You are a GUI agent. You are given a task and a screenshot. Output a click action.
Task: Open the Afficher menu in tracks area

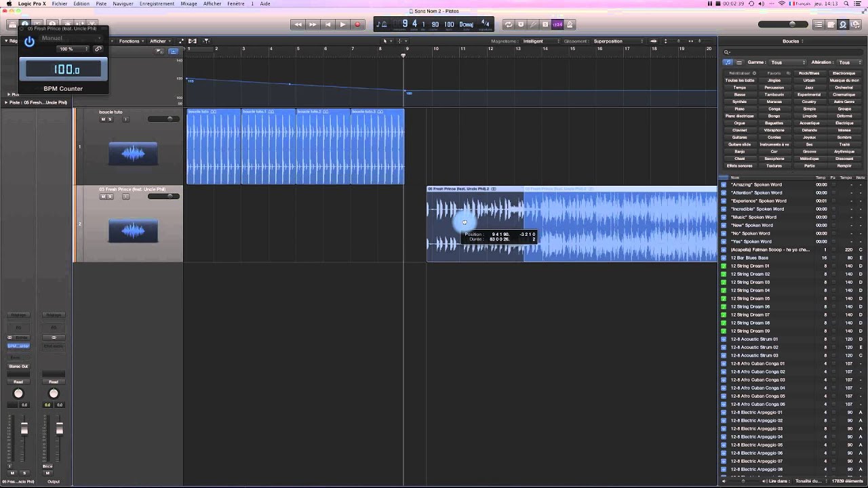pos(159,41)
